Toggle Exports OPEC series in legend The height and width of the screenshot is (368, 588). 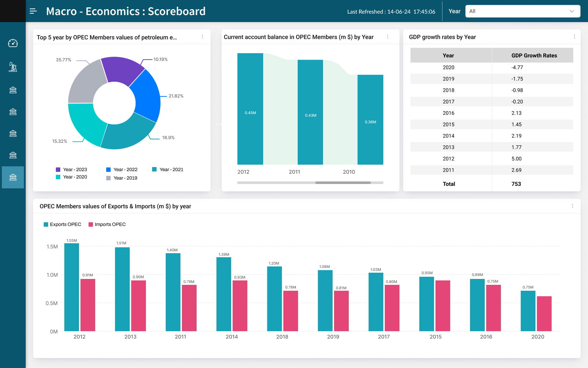click(62, 224)
